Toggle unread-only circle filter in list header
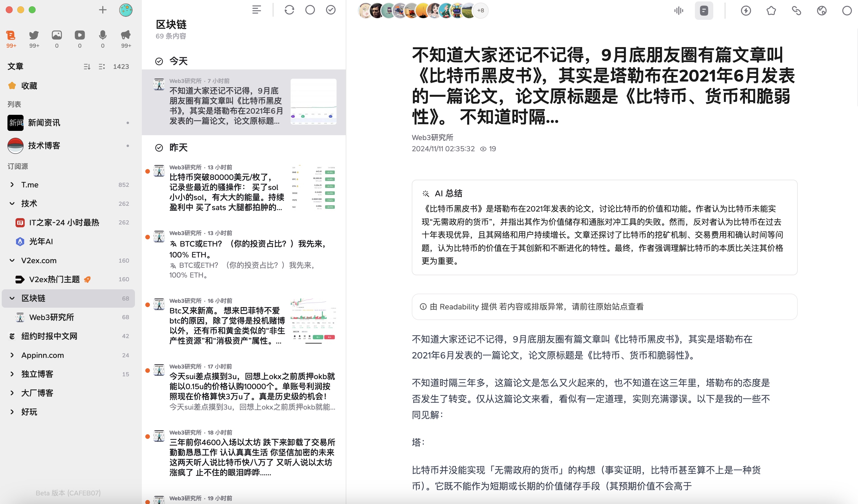The height and width of the screenshot is (504, 858). click(310, 10)
